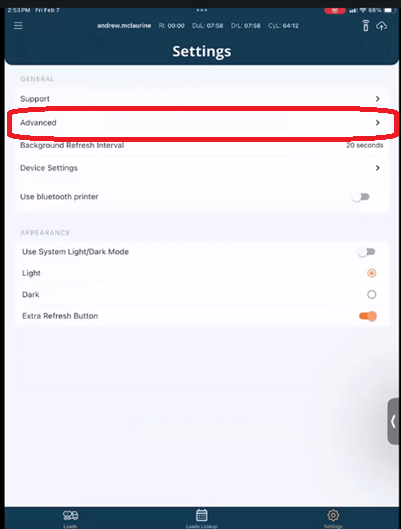Tap the red recording indicator
The width and height of the screenshot is (401, 529).
335,10
